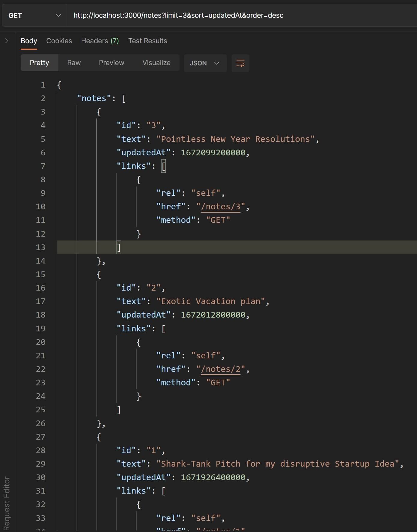Click the "notes" key on line 2
Viewport: 417px width, 532px height.
point(94,98)
